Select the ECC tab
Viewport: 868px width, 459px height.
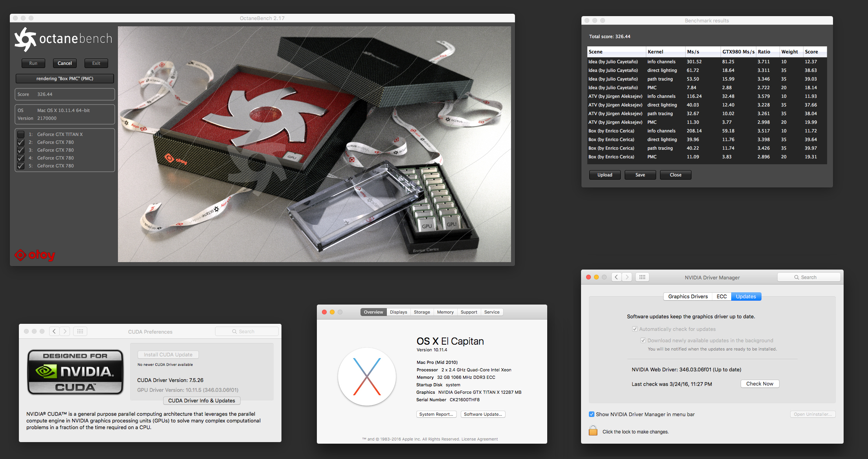coord(721,296)
